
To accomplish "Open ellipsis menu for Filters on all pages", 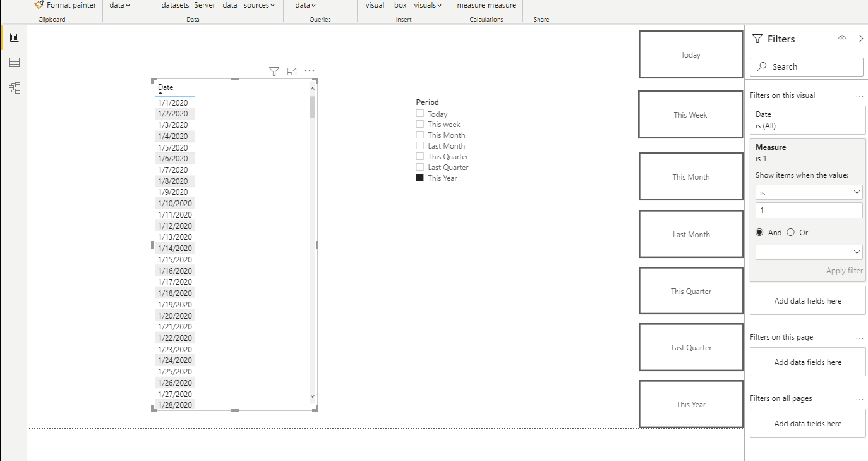I will coord(859,399).
